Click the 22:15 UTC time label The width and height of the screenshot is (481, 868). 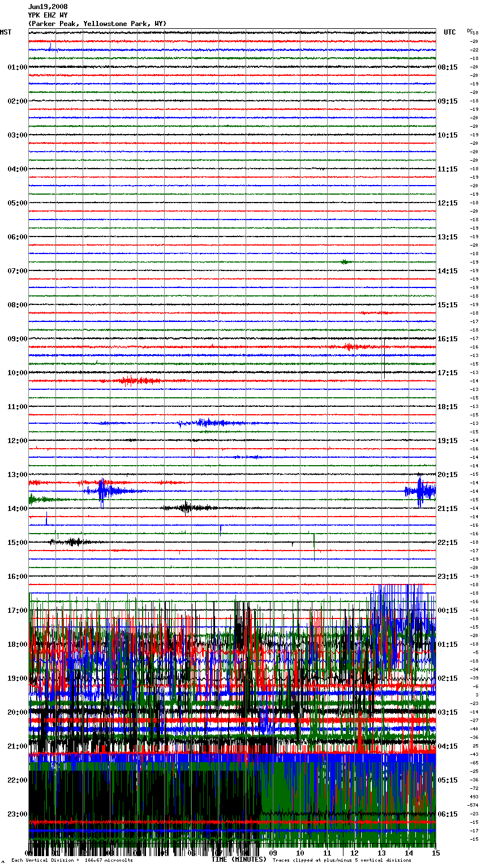pos(448,543)
